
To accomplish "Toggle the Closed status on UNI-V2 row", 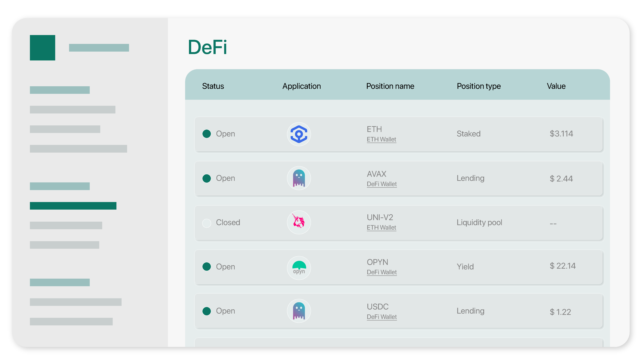I will [x=207, y=223].
